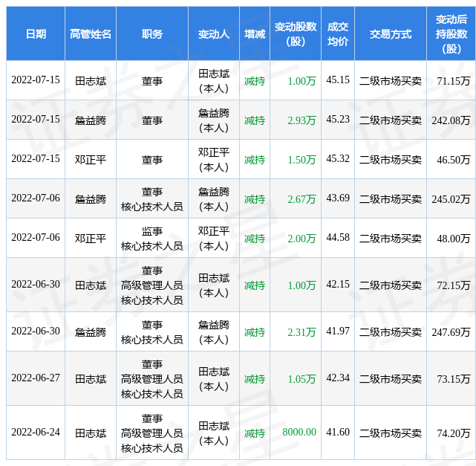The width and height of the screenshot is (476, 466).
Task: Click the holdings value 245.02万
Action: point(451,199)
